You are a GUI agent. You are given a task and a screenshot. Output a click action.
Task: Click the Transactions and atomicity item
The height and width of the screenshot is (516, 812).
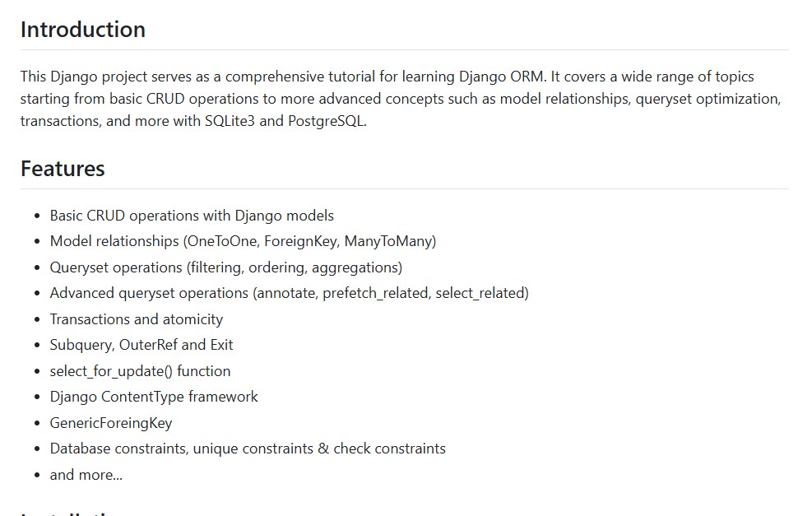(x=136, y=319)
